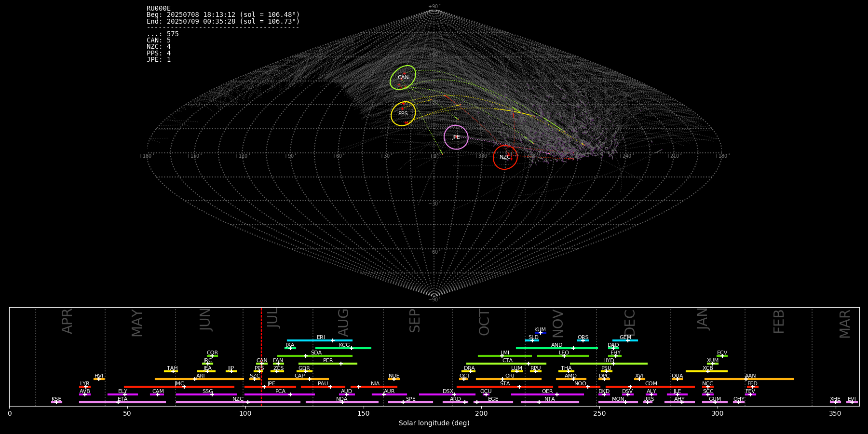Select the SSG shower bar in timeline
Image resolution: width=868 pixels, height=434 pixels.
tap(206, 394)
